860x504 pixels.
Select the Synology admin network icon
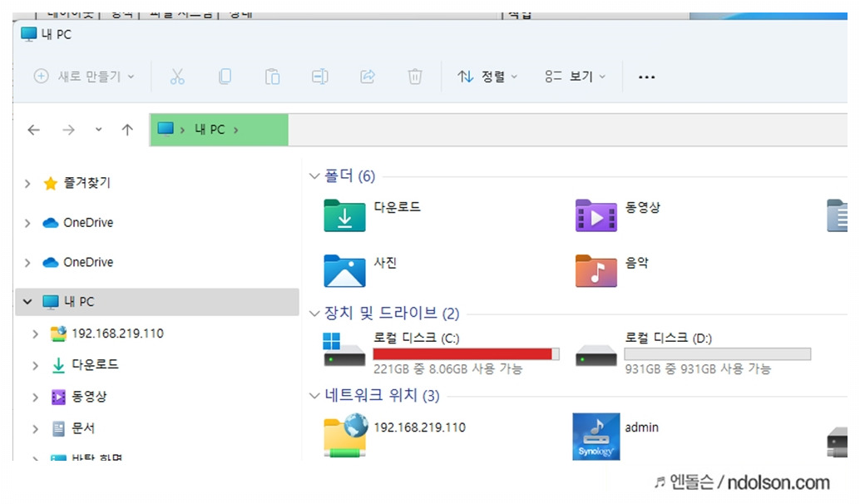(x=596, y=437)
